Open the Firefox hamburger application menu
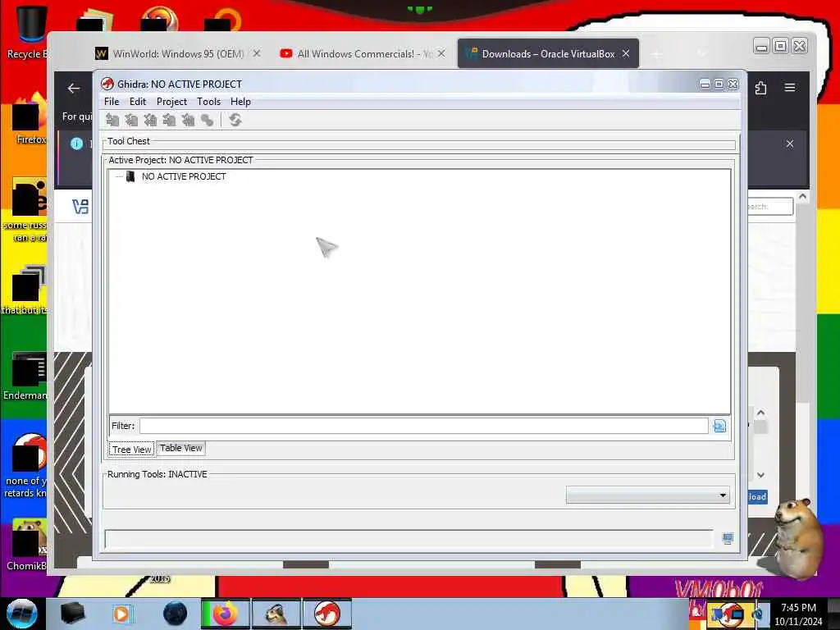 click(790, 87)
